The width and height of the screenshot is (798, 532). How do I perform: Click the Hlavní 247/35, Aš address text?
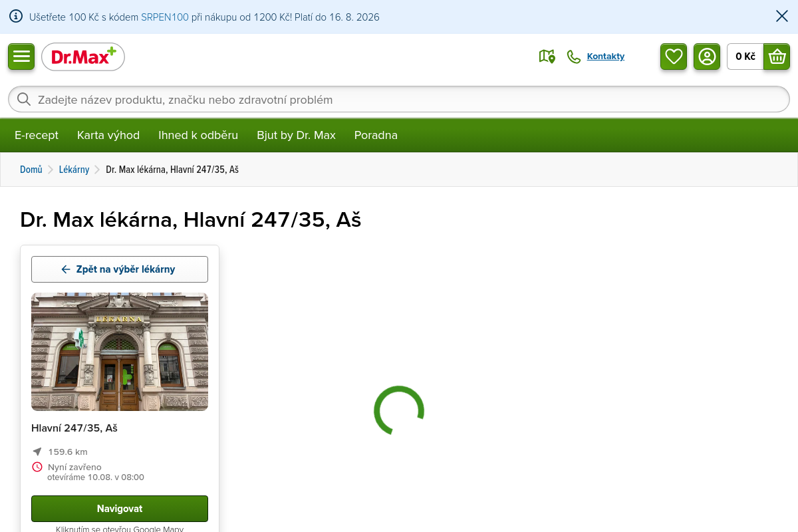coord(74,428)
